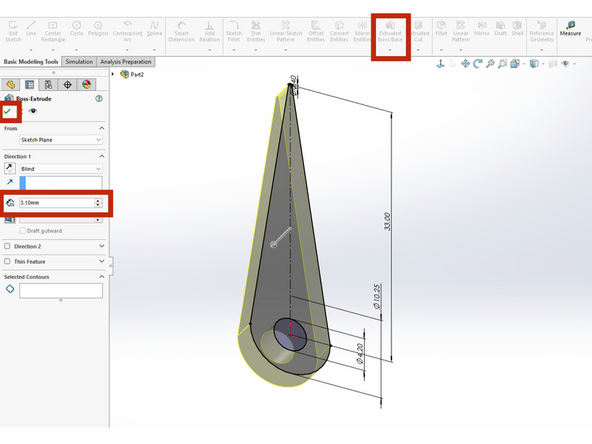
Task: Click the Direction of Extrusion field
Action: point(61,183)
